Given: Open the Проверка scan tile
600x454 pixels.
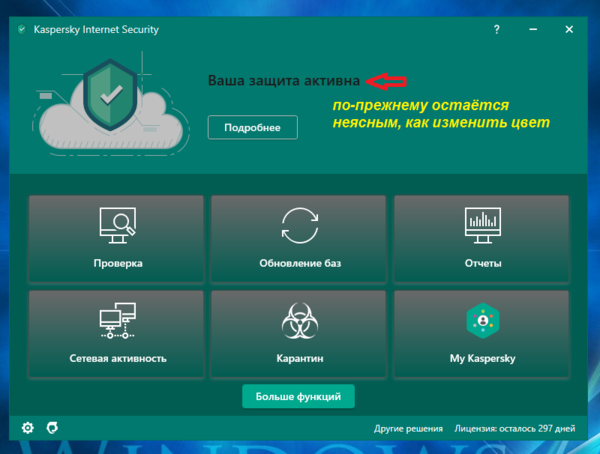Looking at the screenshot, I should (x=116, y=239).
